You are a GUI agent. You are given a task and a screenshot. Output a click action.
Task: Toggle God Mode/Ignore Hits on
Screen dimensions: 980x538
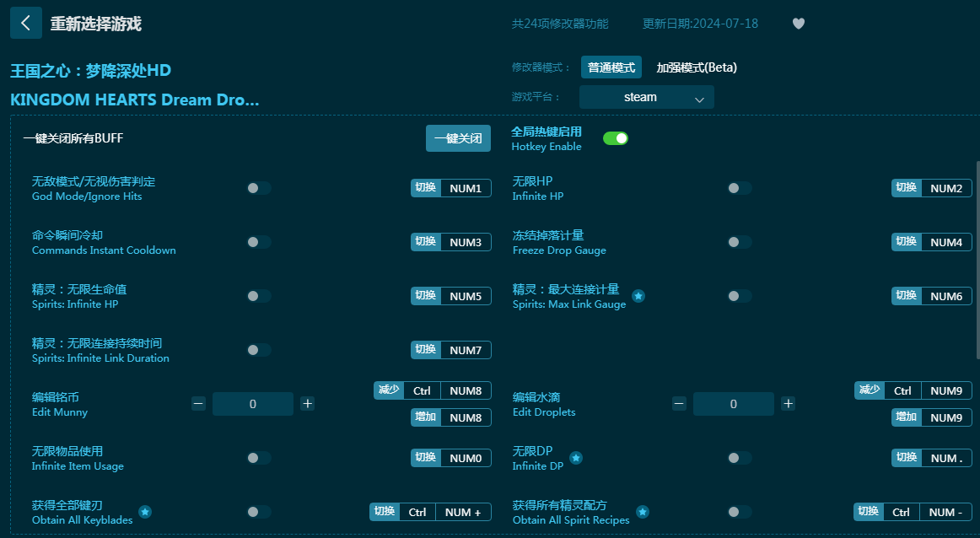tap(258, 188)
